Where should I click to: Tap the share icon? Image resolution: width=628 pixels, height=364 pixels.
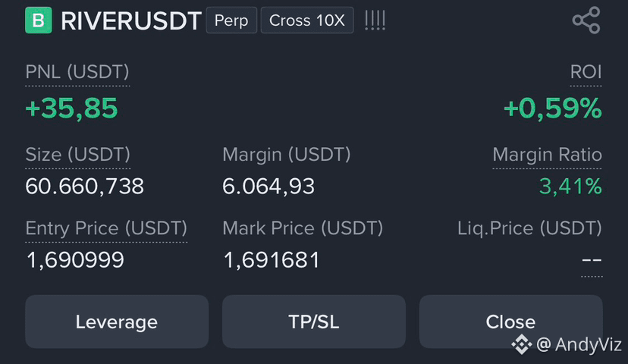pyautogui.click(x=586, y=20)
